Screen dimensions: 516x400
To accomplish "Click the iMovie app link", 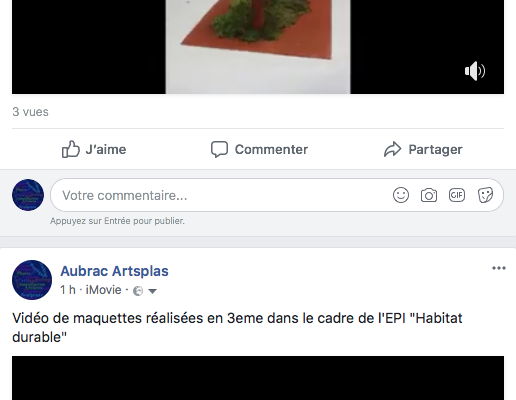I will coord(103,290).
